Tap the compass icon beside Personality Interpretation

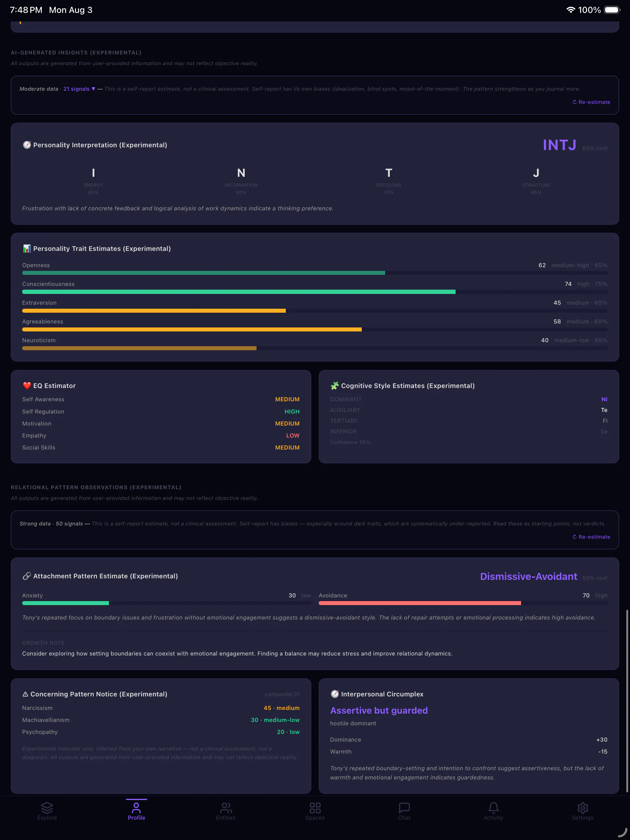click(26, 145)
